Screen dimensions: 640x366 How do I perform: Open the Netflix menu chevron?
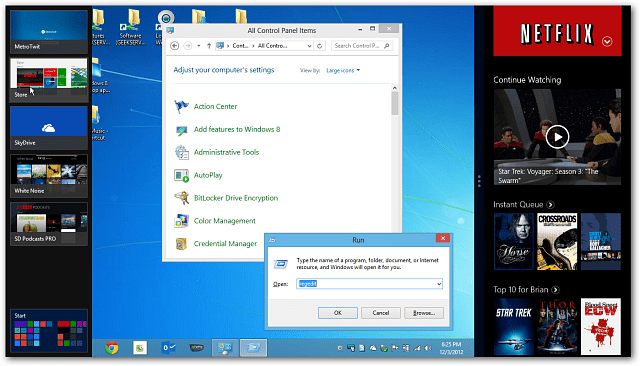click(x=607, y=41)
